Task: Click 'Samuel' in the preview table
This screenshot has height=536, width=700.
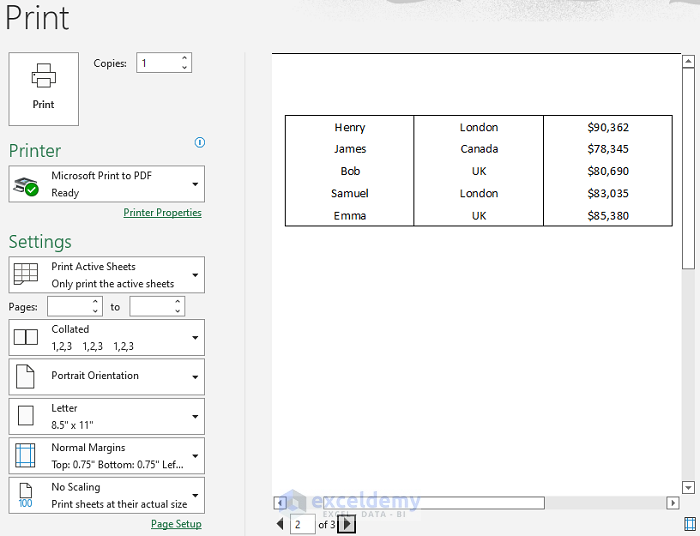Action: [350, 194]
